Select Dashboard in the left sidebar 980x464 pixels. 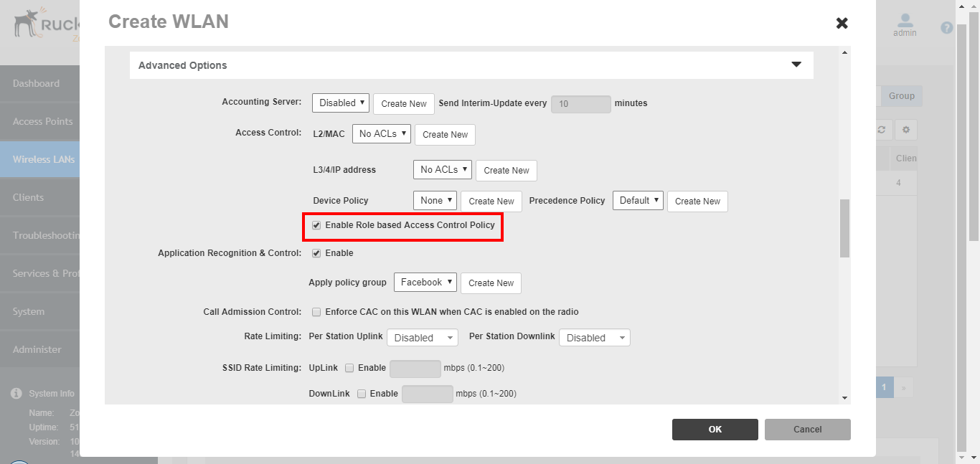pyautogui.click(x=36, y=83)
